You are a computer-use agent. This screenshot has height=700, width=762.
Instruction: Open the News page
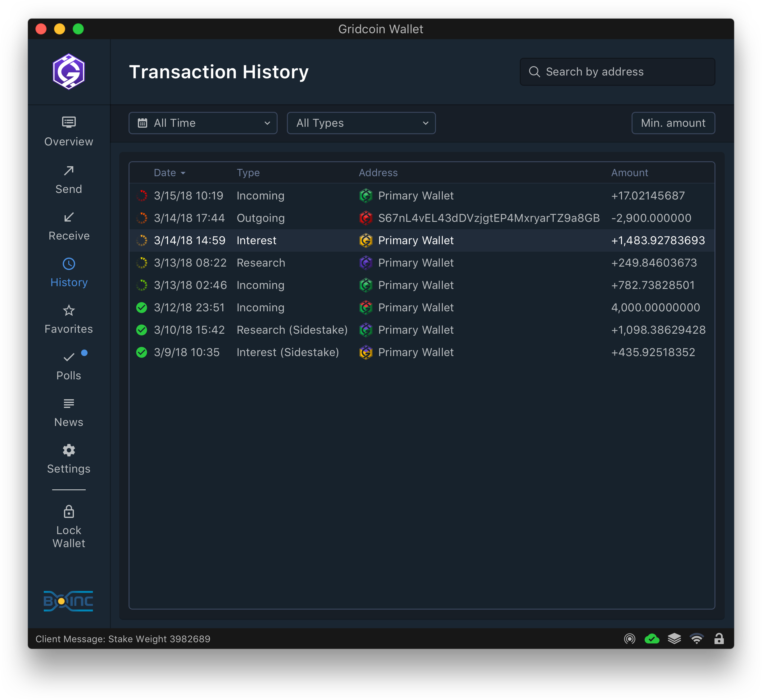tap(69, 413)
